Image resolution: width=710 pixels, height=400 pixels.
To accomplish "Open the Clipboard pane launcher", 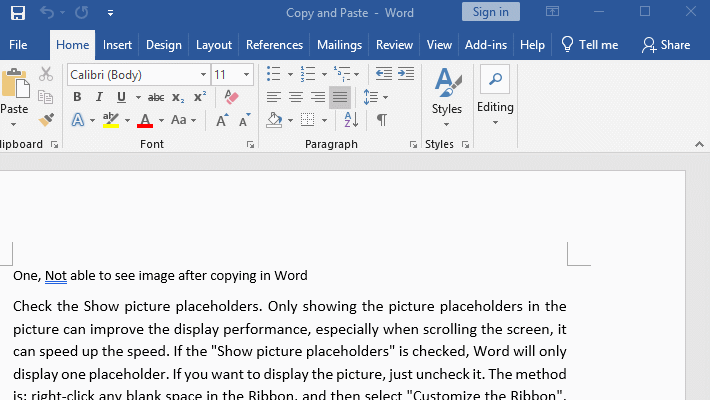I will [54, 145].
